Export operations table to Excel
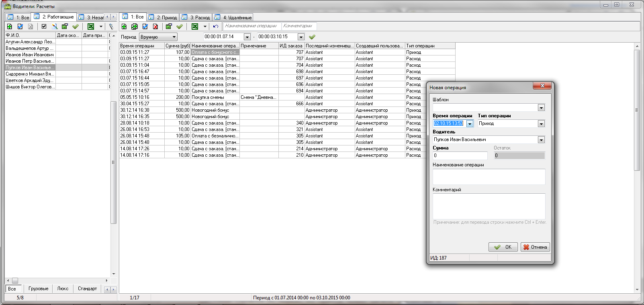 [x=195, y=27]
